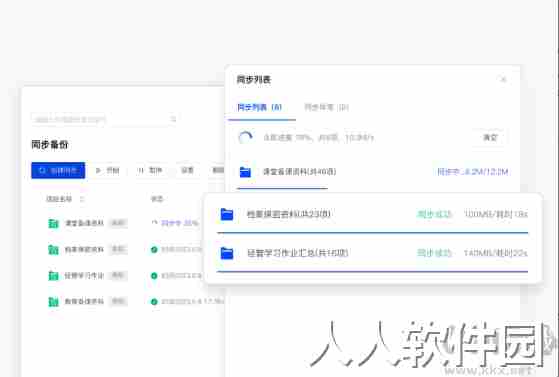Image resolution: width=559 pixels, height=377 pixels.
Task: Focus the search input in the 同步备份 panel
Action: pyautogui.click(x=103, y=119)
